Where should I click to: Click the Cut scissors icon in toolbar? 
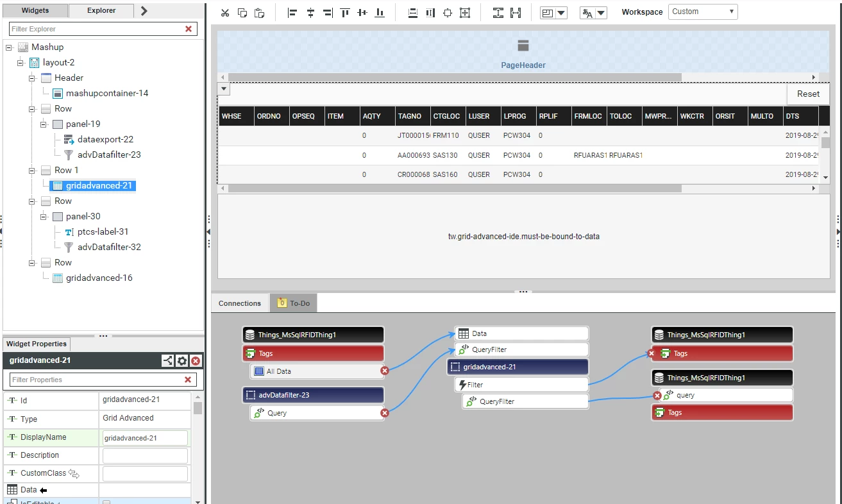[x=224, y=13]
